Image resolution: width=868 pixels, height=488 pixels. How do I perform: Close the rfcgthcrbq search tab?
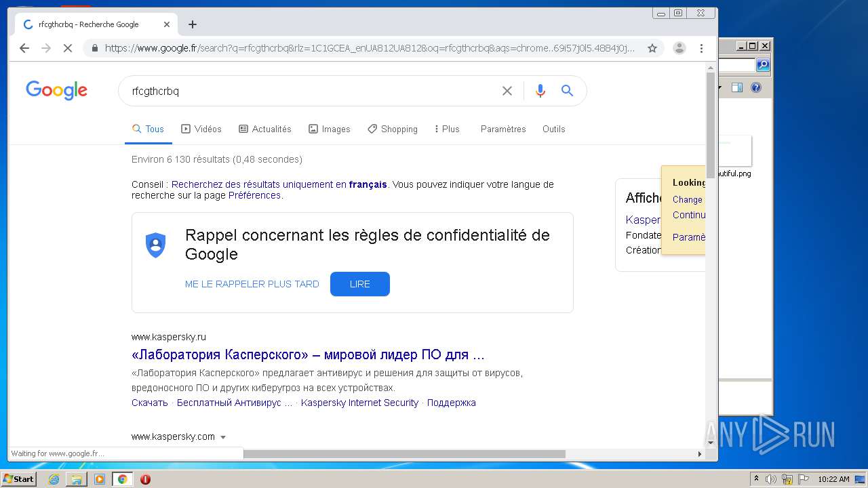(167, 24)
